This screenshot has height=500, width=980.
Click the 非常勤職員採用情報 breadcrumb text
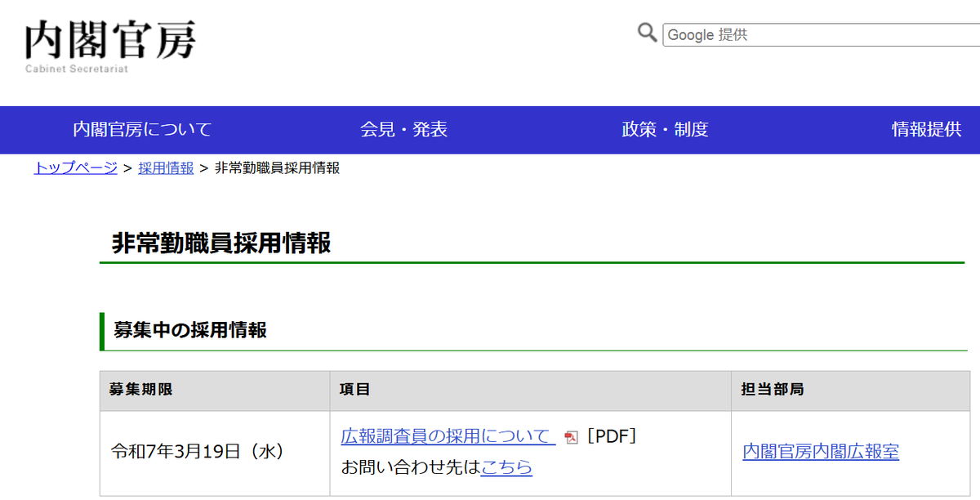pyautogui.click(x=277, y=168)
